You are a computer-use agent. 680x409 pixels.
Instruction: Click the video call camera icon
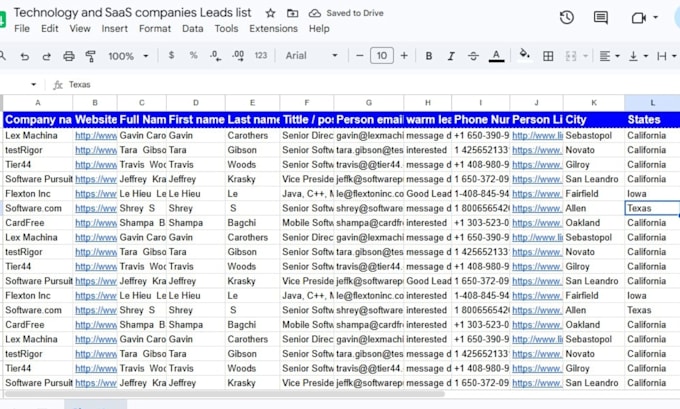click(638, 18)
